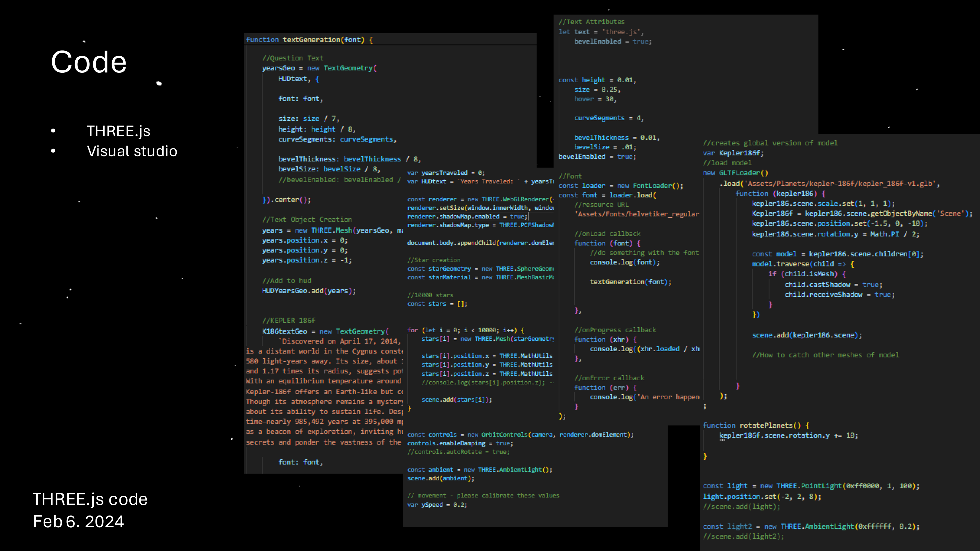Click "function rotatePlanets() {"
980x551 pixels.
(x=756, y=425)
